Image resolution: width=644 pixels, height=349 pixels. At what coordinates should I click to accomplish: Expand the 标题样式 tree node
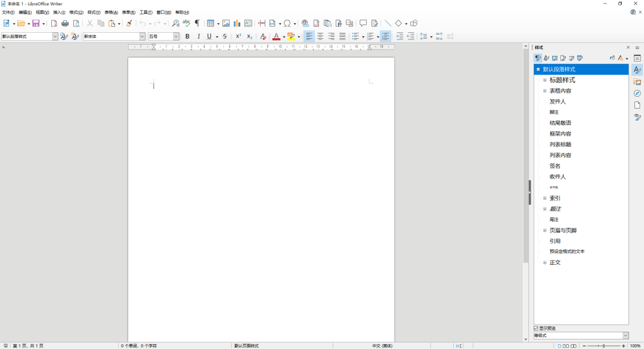coord(544,80)
